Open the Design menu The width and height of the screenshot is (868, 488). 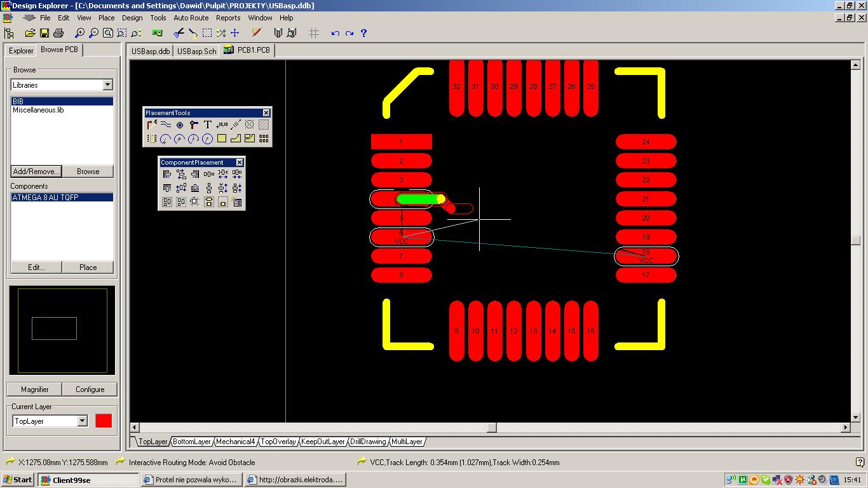pos(132,18)
